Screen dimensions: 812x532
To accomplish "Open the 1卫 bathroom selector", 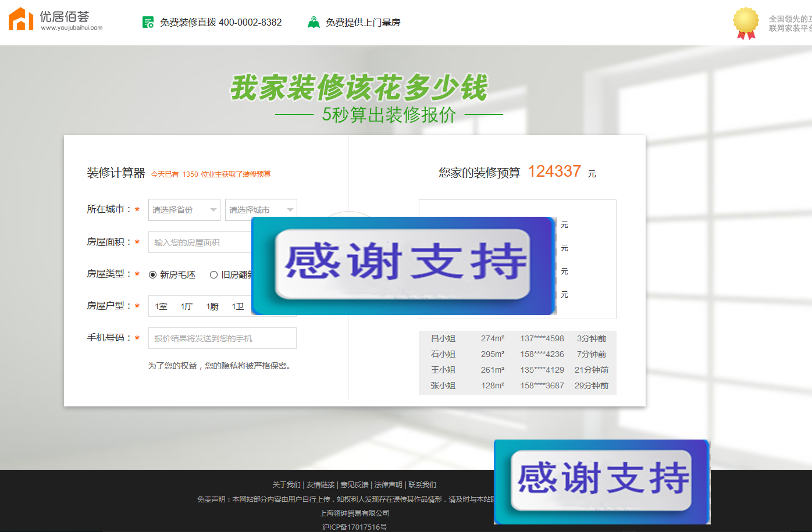I will [238, 306].
